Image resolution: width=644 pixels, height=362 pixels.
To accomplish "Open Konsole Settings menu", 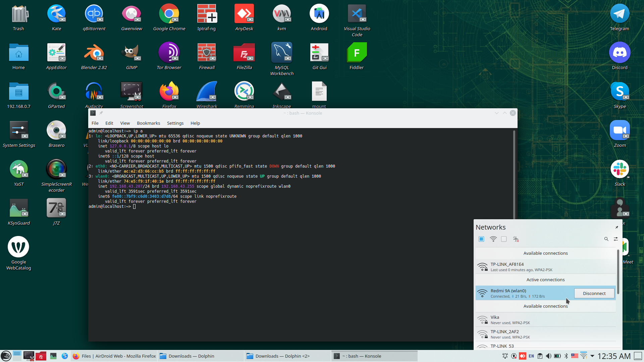I will (175, 123).
